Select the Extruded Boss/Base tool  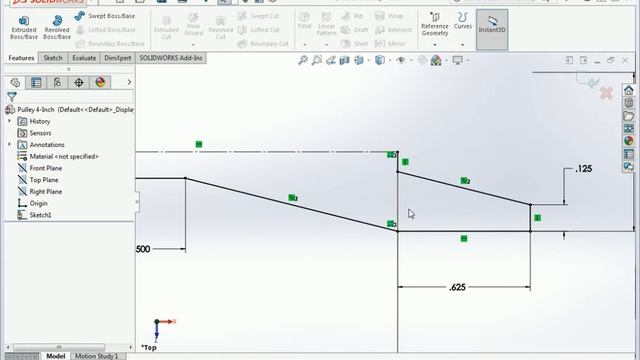pyautogui.click(x=24, y=27)
